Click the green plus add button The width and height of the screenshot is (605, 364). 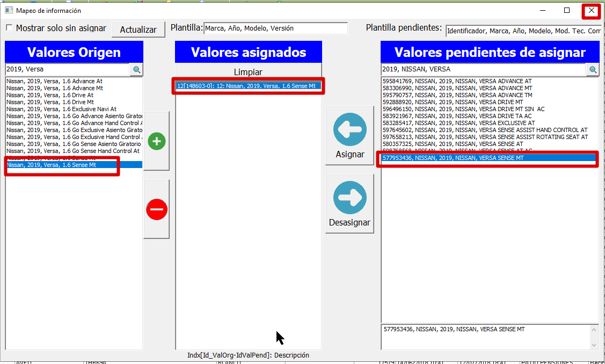156,141
